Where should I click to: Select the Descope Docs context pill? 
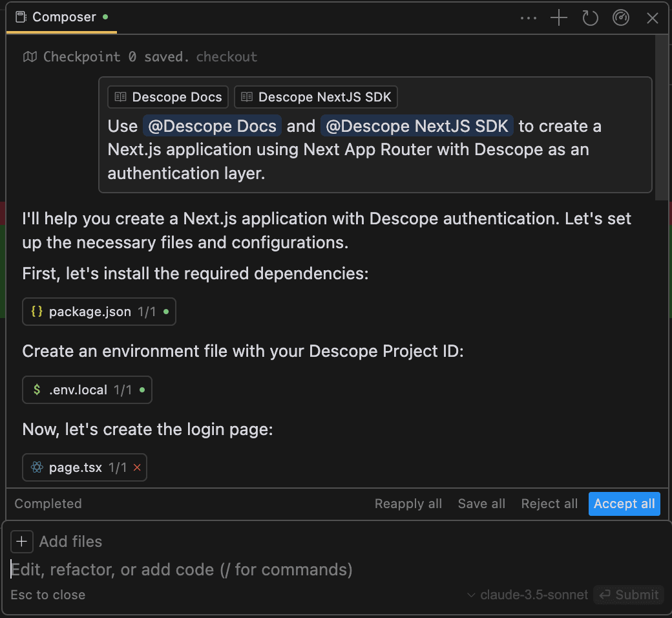[x=167, y=96]
